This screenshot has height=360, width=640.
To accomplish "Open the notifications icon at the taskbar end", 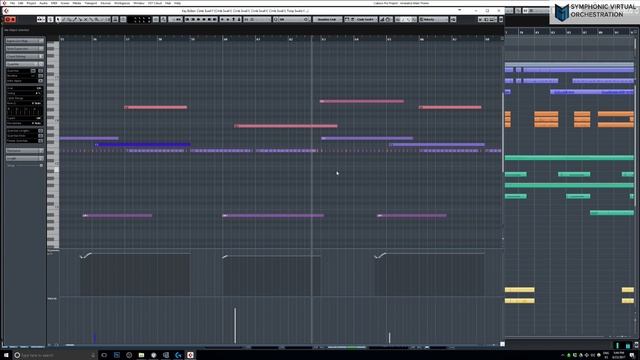I will 632,355.
